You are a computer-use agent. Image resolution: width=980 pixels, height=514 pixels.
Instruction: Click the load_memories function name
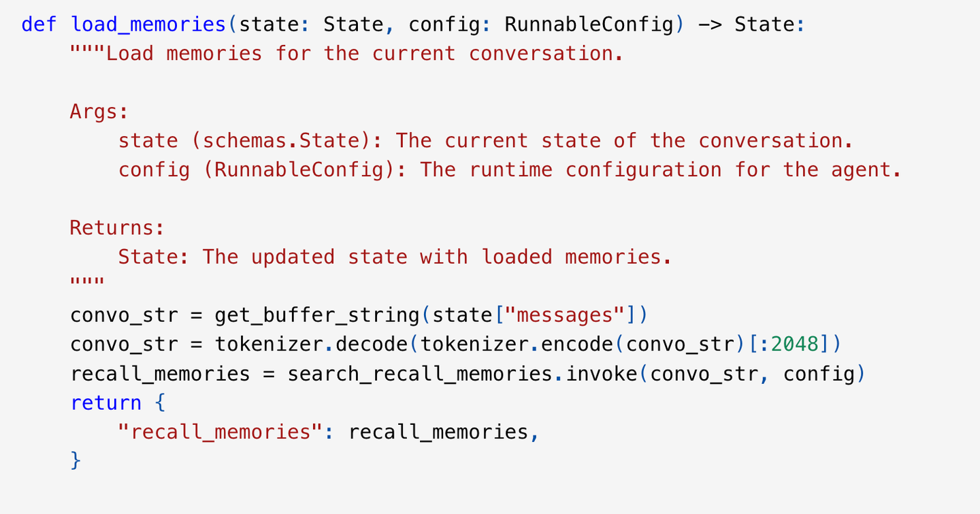(148, 25)
